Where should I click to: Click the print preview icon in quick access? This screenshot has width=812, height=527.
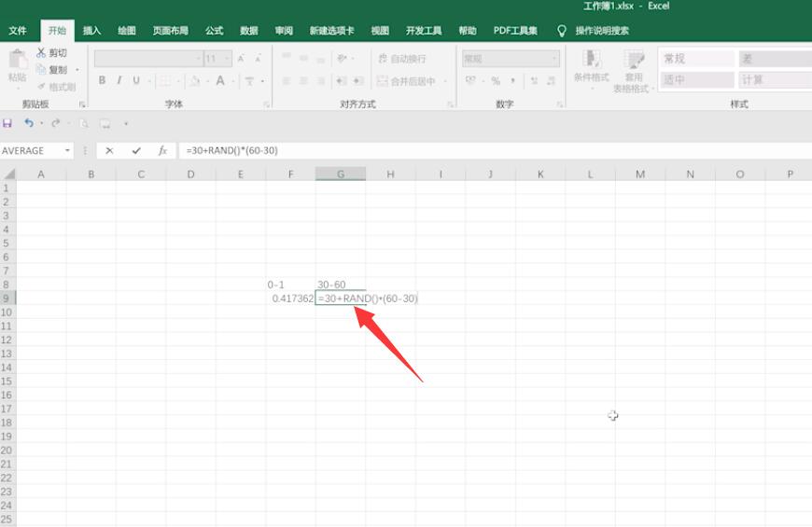tap(84, 124)
